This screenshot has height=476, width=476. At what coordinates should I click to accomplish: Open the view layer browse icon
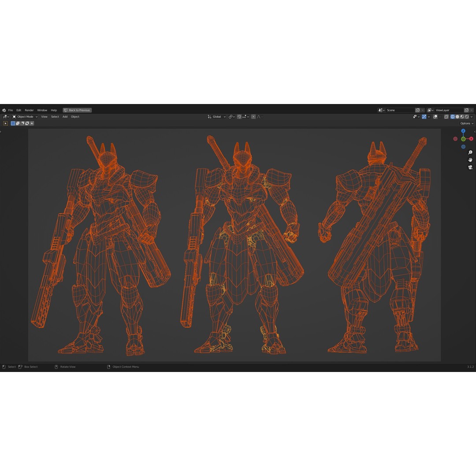click(431, 110)
